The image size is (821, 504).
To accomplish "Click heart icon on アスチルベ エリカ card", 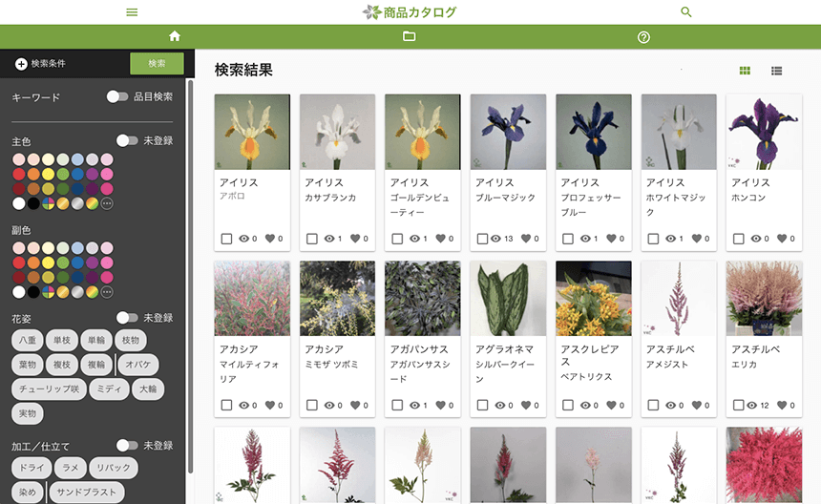I will (782, 405).
